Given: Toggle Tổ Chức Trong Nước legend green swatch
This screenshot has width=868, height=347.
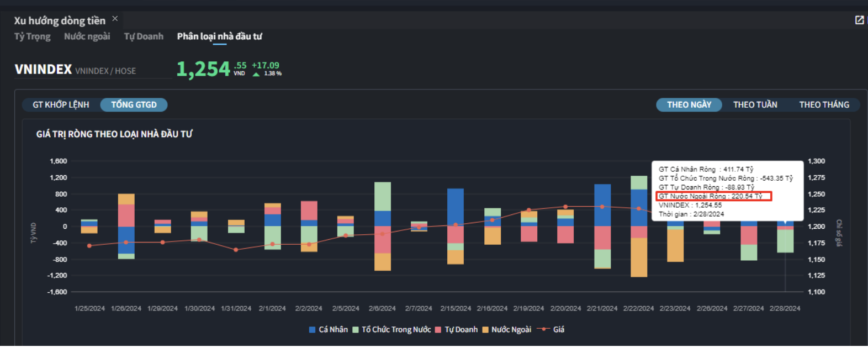Looking at the screenshot, I should tap(356, 330).
